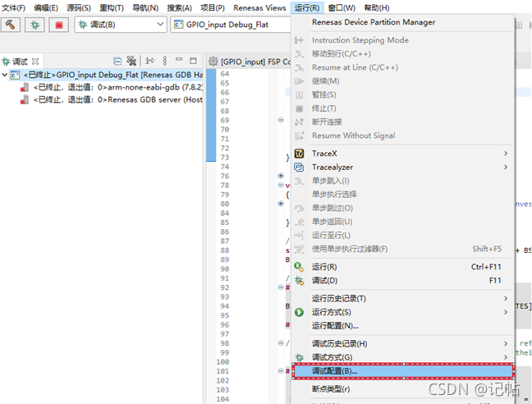Open the 导航(N) menu
This screenshot has width=532, height=404.
point(145,7)
